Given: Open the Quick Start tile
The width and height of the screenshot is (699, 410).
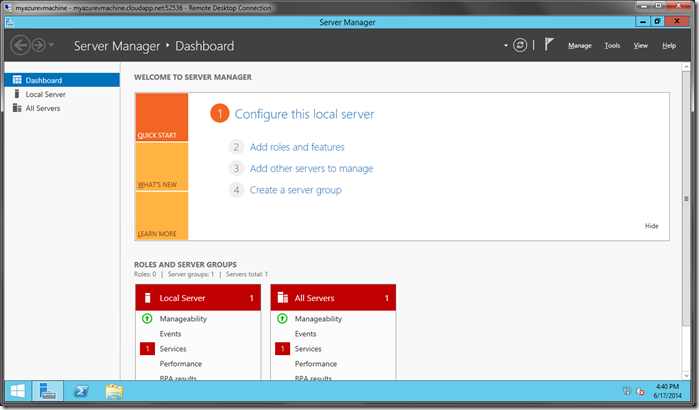Looking at the screenshot, I should point(162,117).
